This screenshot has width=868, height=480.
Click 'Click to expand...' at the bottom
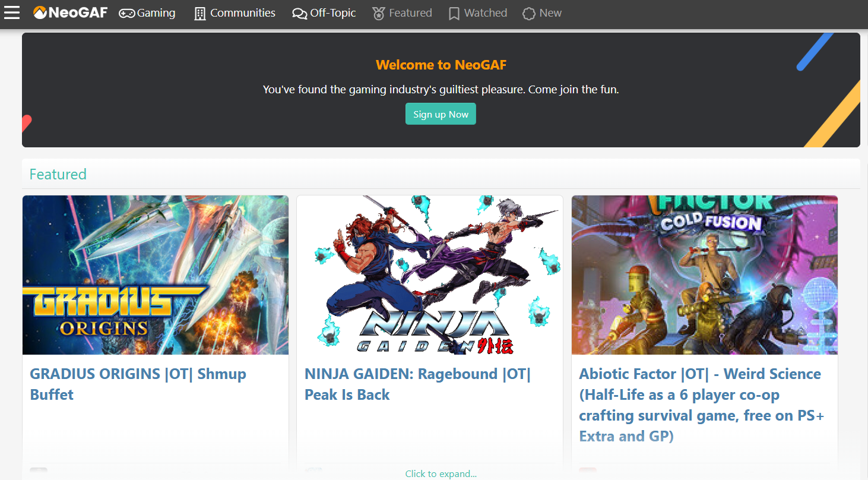coord(441,473)
